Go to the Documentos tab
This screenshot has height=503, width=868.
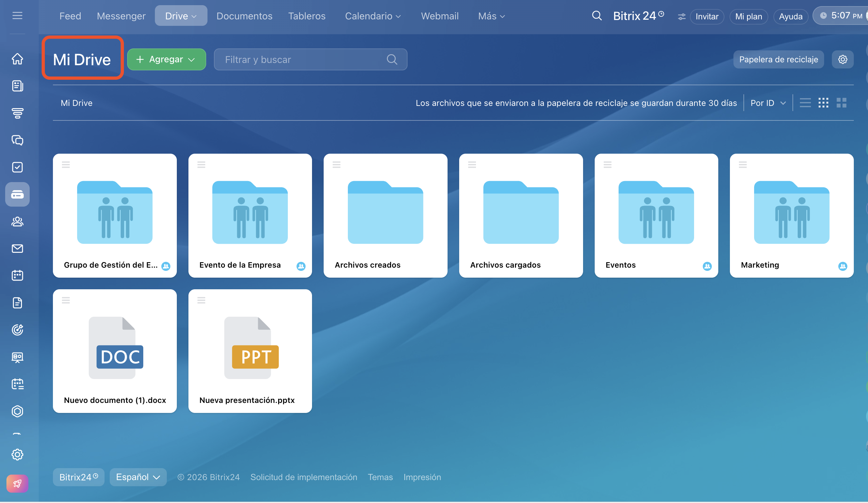pyautogui.click(x=244, y=16)
